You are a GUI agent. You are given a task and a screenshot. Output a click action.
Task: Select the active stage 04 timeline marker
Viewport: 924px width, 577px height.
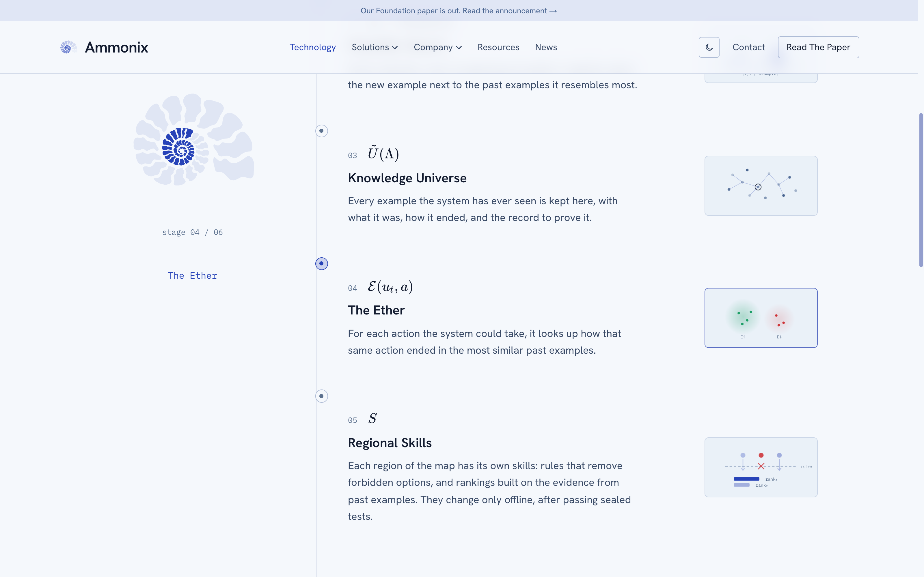click(x=321, y=264)
